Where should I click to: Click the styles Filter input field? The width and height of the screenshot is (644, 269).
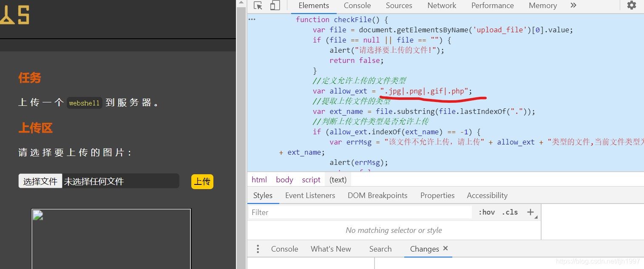point(360,212)
